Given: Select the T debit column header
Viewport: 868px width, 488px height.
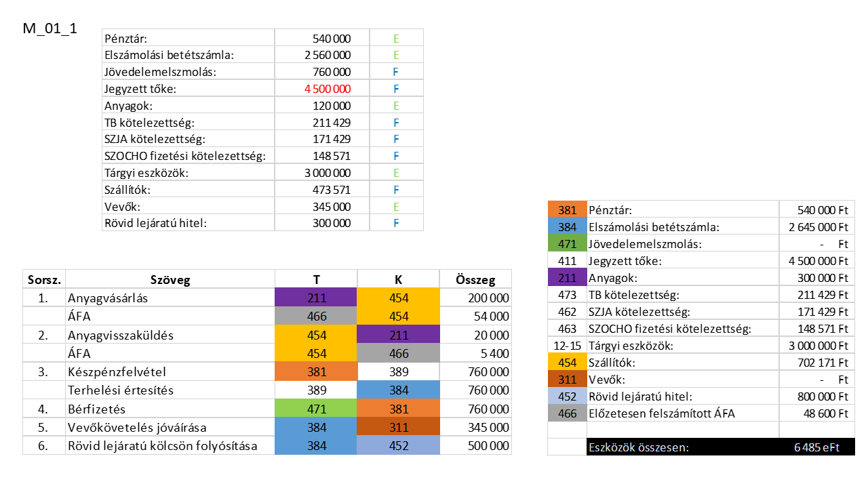Looking at the screenshot, I should coord(316,279).
